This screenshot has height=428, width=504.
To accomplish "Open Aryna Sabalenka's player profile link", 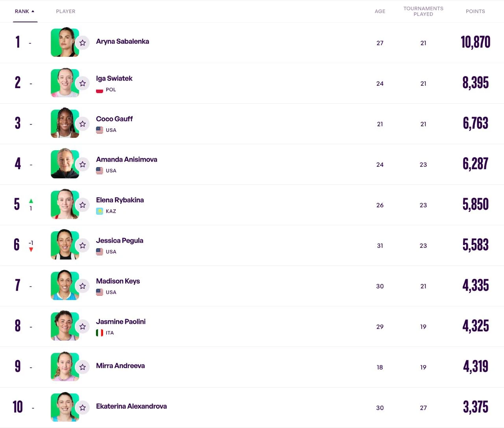I will (122, 41).
